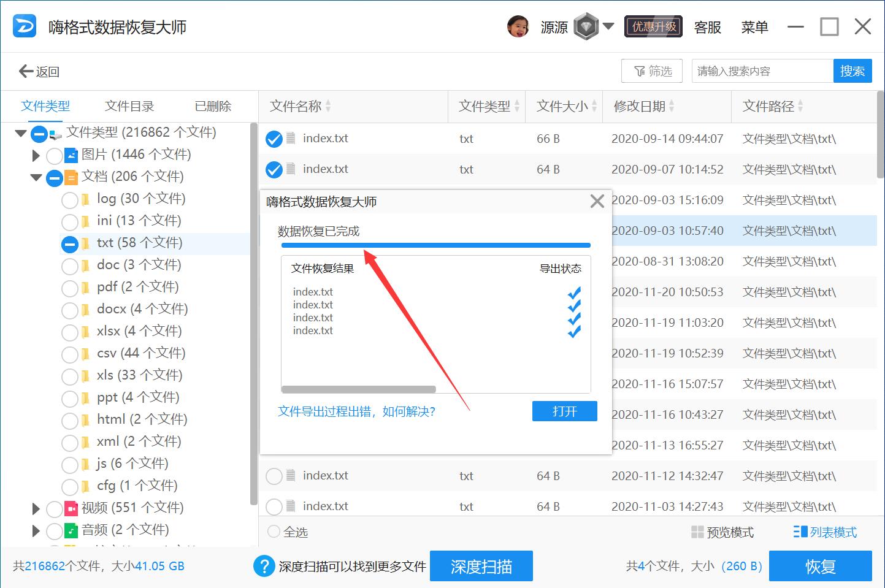Switch to 预览模式 preview grid icon
Viewport: 885px width, 588px height.
(x=697, y=532)
